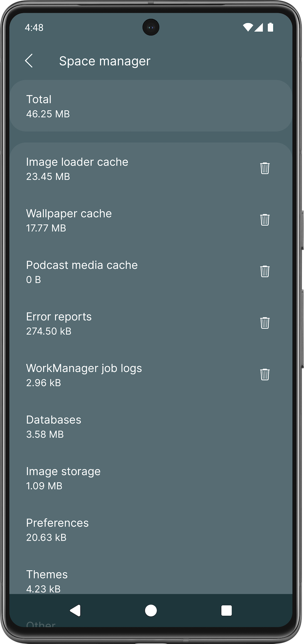Screen dimensions: 304x644
Task: Delete the Image loader cache
Action: pyautogui.click(x=265, y=168)
